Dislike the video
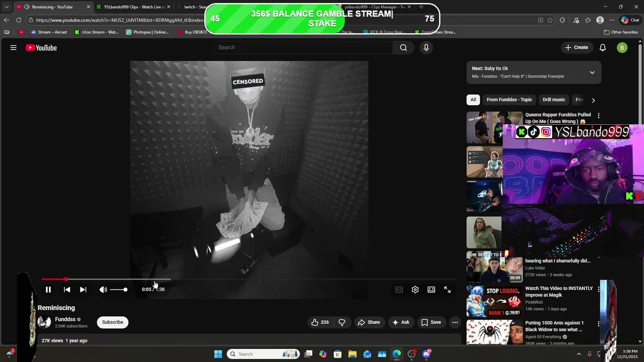This screenshot has width=644, height=362. pyautogui.click(x=342, y=322)
